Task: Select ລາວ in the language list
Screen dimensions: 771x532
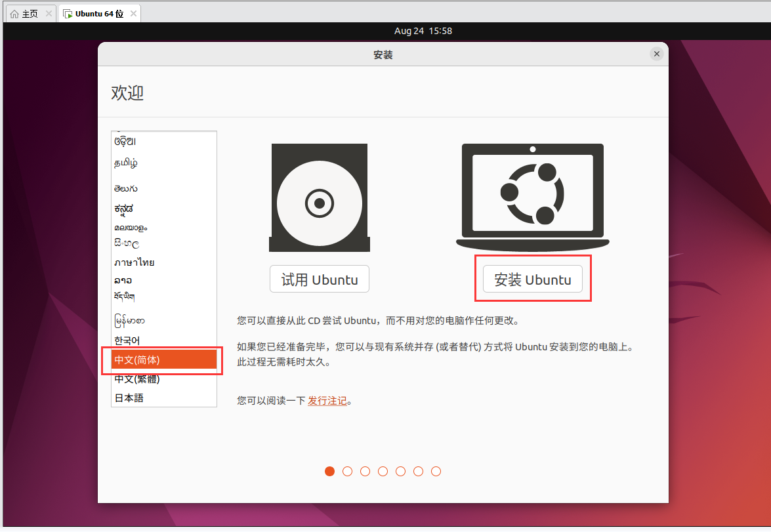Action: coord(164,280)
